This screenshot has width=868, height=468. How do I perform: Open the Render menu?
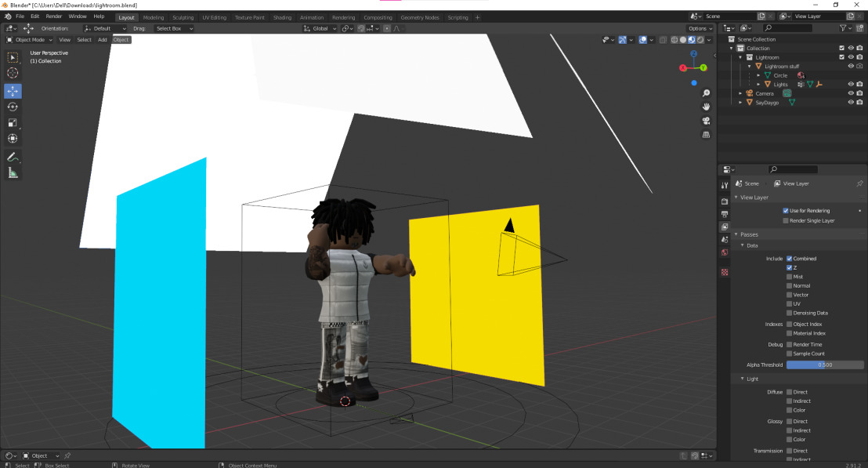[x=52, y=15]
